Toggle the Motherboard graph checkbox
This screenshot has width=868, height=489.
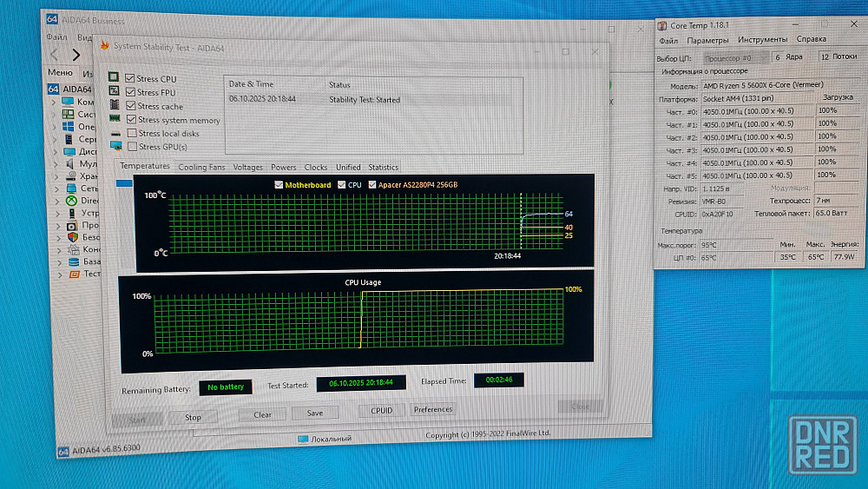[279, 184]
